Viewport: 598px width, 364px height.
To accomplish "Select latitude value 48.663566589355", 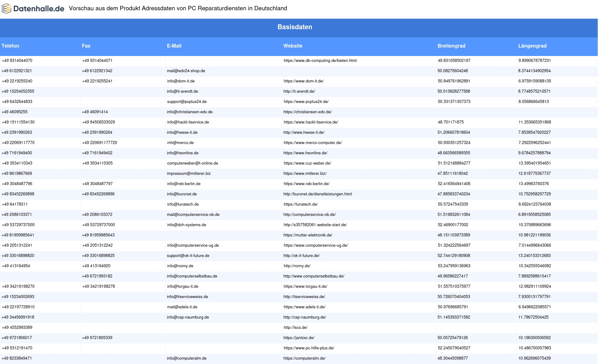I will pos(454,153).
